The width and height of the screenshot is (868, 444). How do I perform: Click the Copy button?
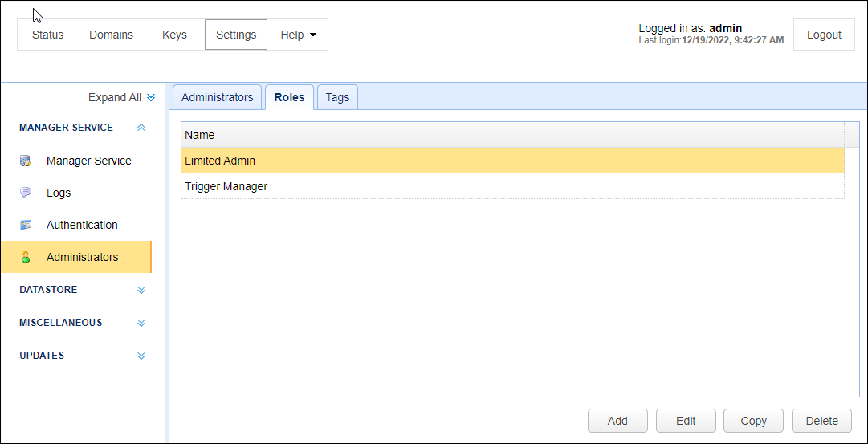point(753,421)
